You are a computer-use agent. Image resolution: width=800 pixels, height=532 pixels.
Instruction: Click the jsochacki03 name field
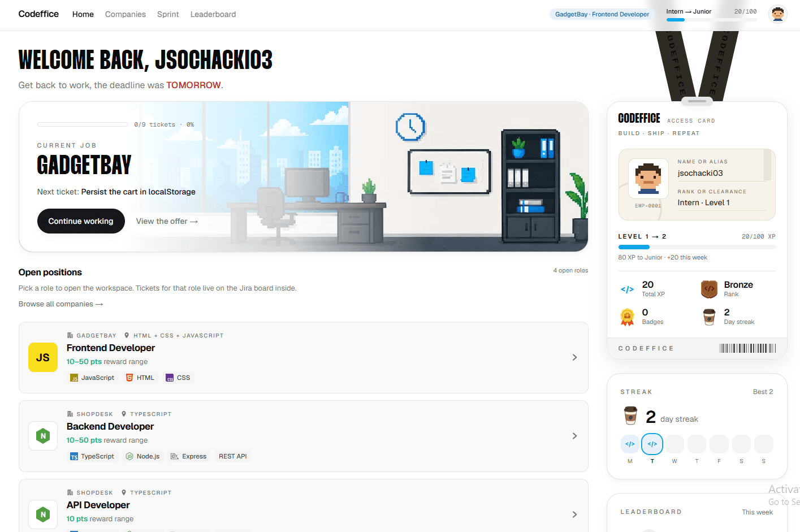click(721, 173)
